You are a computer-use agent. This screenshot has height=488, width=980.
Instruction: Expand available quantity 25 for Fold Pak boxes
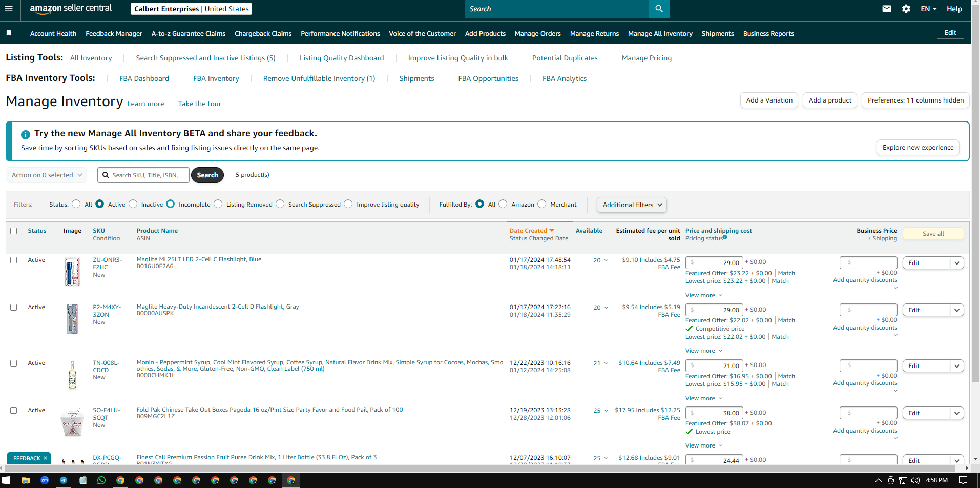click(601, 411)
